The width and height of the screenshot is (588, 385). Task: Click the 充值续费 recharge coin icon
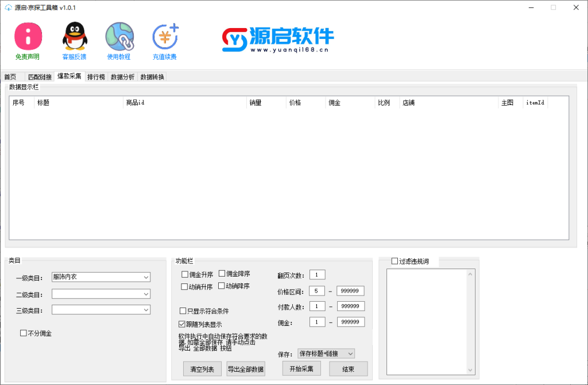(165, 37)
